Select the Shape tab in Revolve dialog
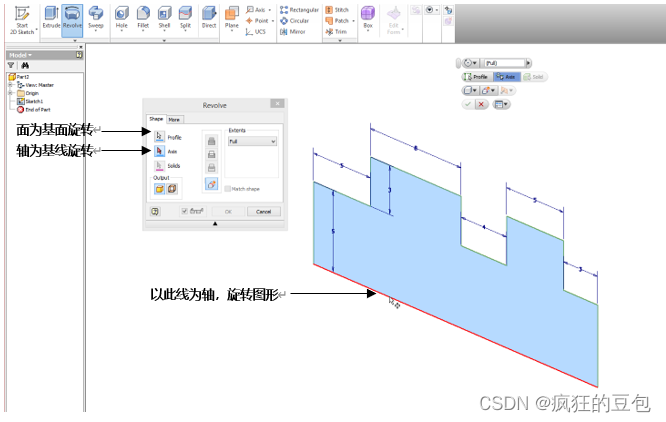Viewport: 666px width, 422px height. [156, 119]
